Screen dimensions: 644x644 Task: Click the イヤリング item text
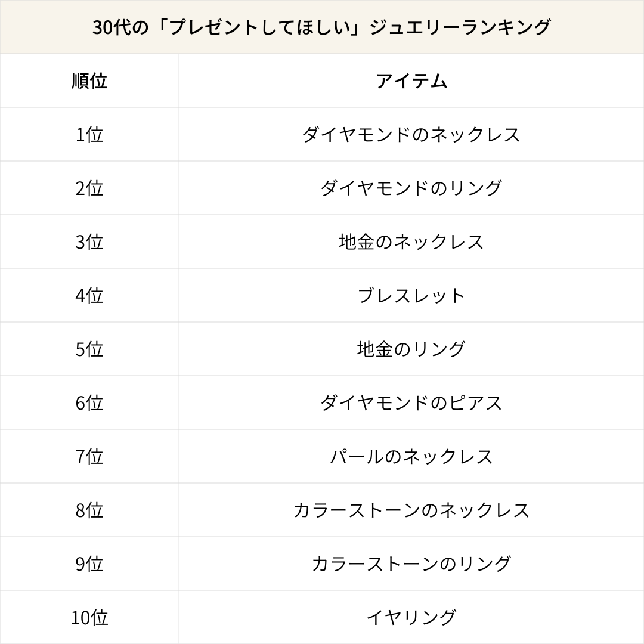411,618
